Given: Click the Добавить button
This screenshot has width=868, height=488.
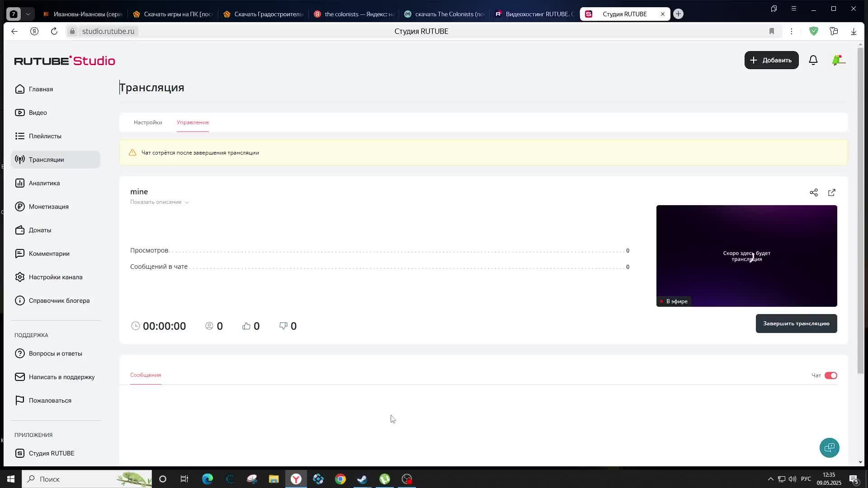Looking at the screenshot, I should [x=771, y=60].
